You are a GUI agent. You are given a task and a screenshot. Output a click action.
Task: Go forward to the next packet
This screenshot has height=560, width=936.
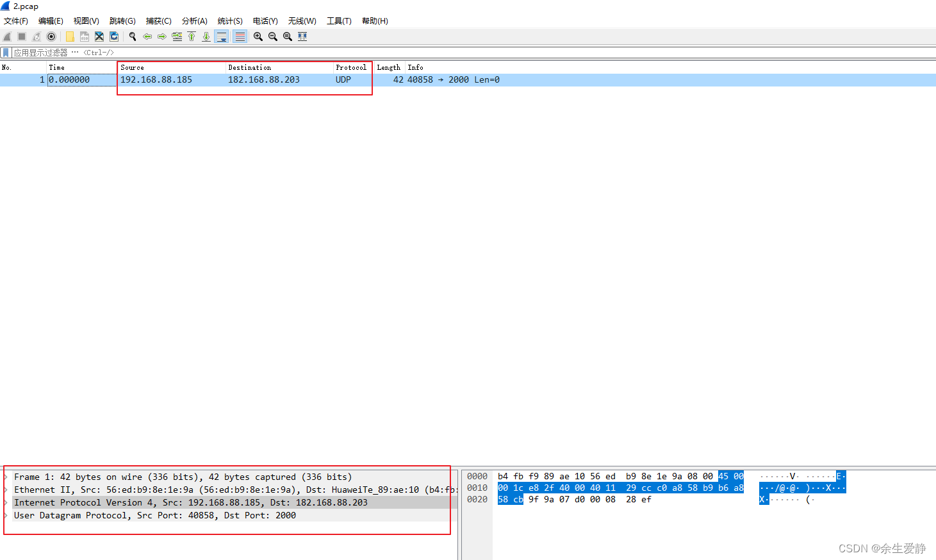[162, 37]
